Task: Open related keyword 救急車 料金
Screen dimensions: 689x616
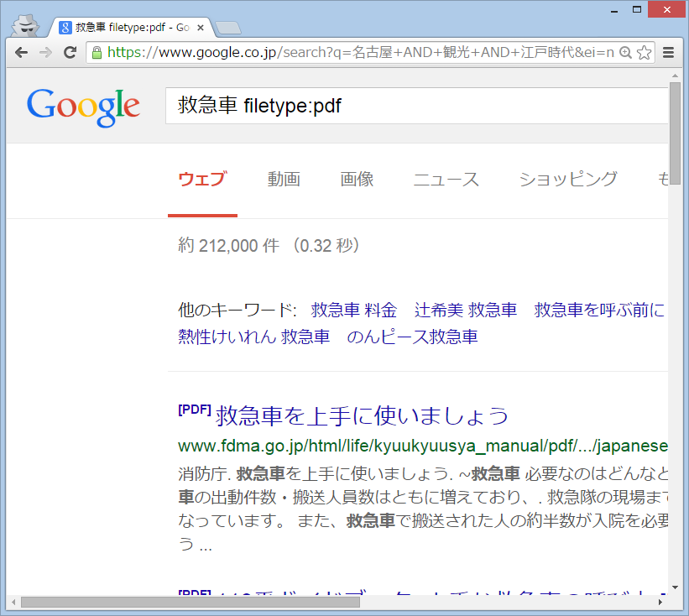Action: pos(353,311)
